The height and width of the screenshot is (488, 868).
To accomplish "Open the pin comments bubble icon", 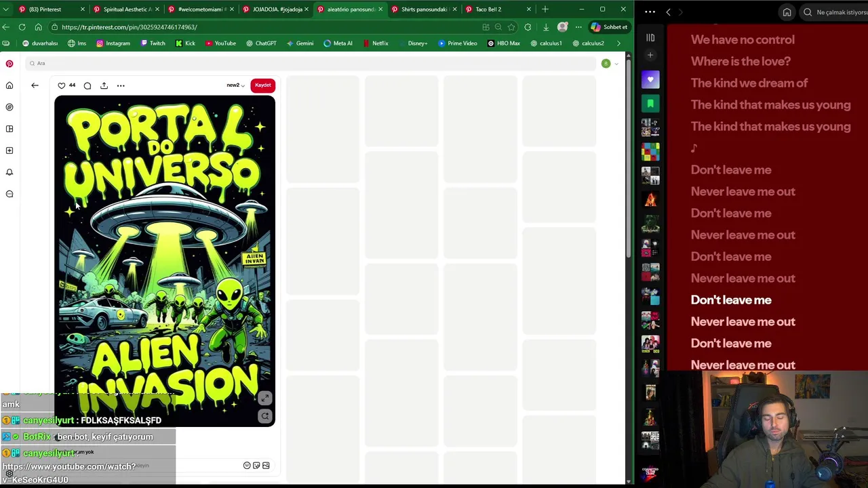I will (87, 85).
